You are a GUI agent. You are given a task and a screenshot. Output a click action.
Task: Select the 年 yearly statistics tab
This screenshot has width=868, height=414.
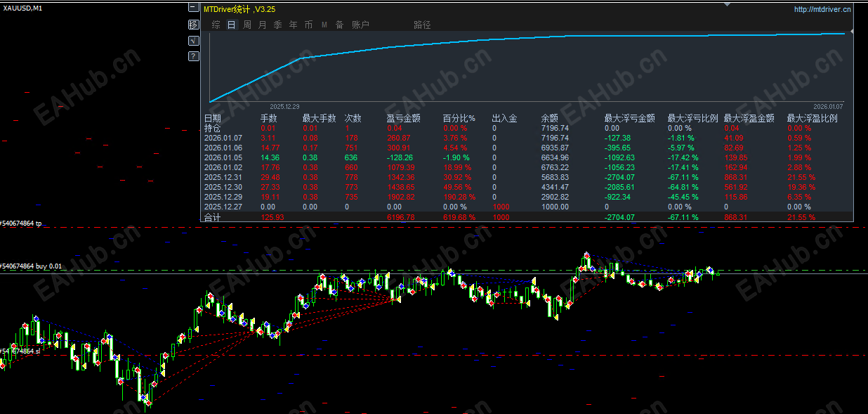[293, 25]
